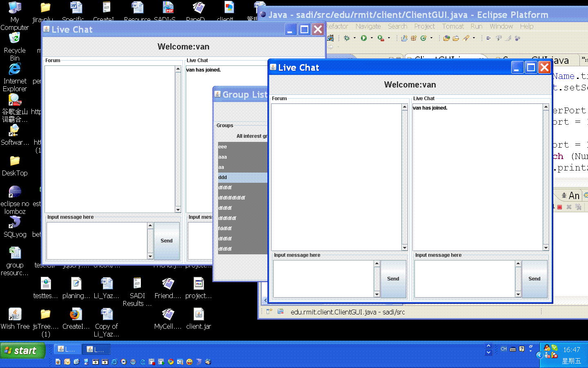Expand the Debug button dropdown arrow
The height and width of the screenshot is (368, 588).
(x=354, y=38)
